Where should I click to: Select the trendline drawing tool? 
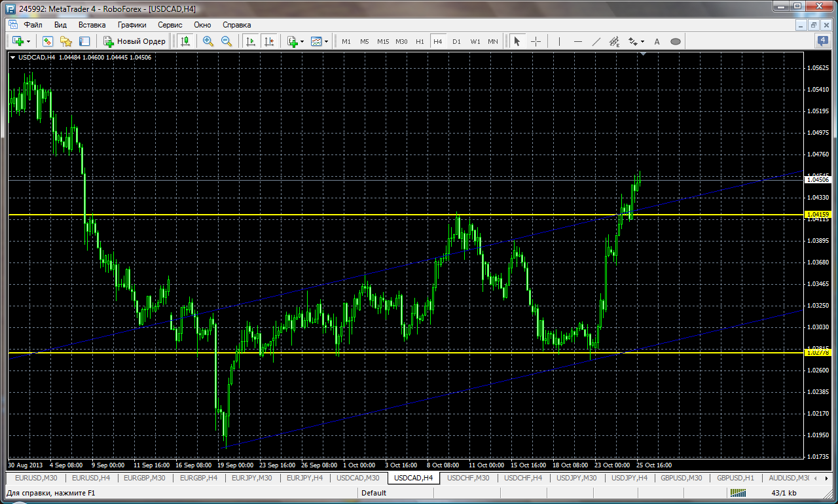[596, 41]
